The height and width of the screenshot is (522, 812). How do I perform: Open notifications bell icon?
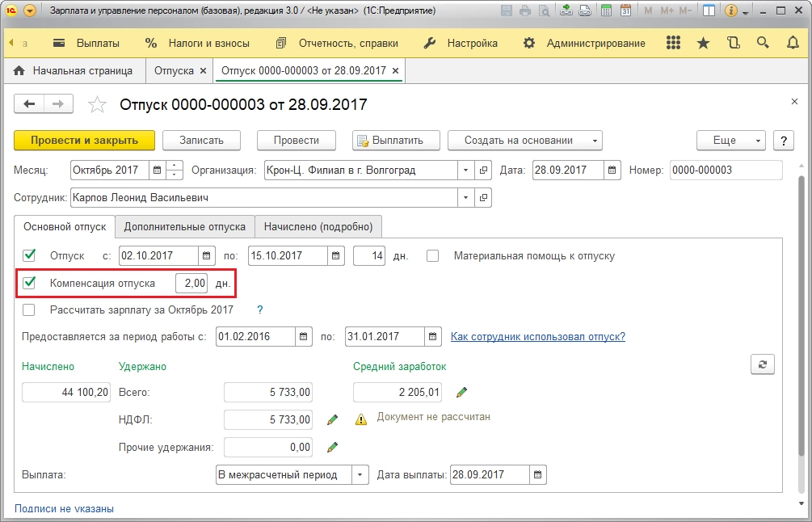click(793, 43)
